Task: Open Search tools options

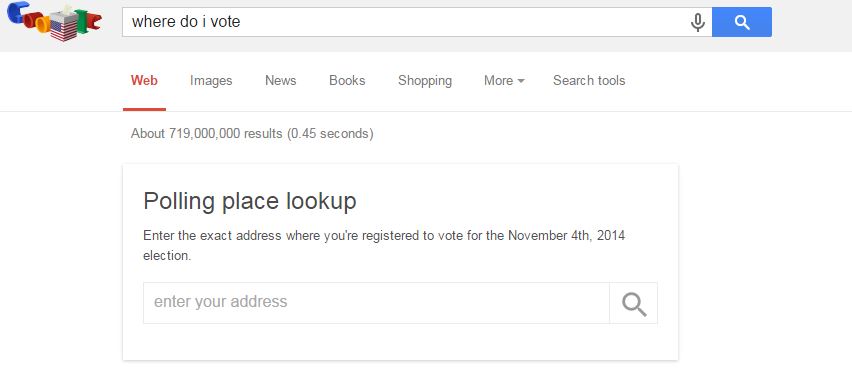Action: point(589,80)
